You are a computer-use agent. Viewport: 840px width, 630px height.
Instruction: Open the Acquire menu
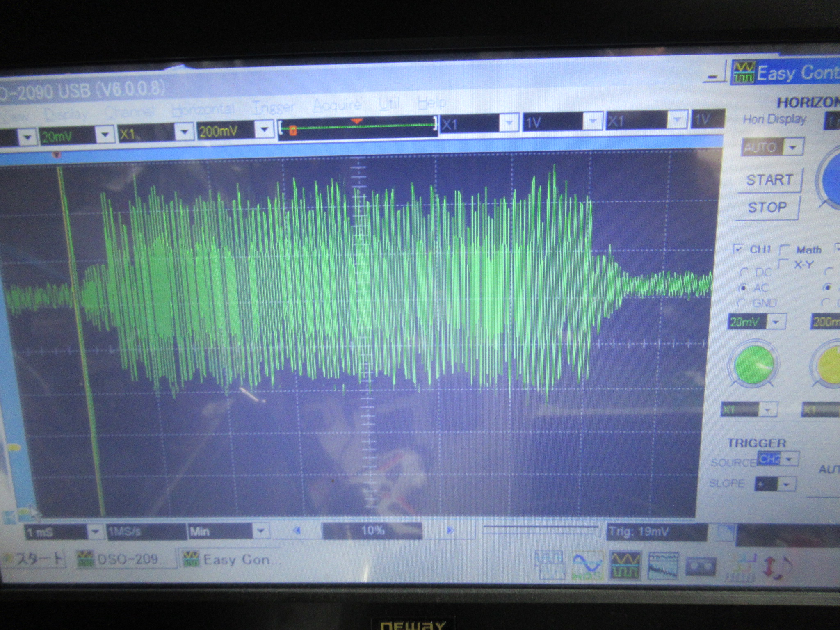pos(337,105)
